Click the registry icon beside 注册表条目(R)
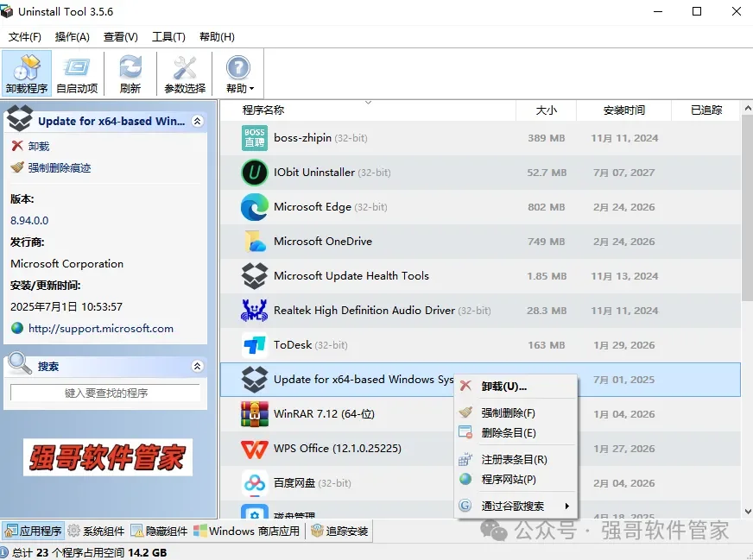 pos(465,459)
